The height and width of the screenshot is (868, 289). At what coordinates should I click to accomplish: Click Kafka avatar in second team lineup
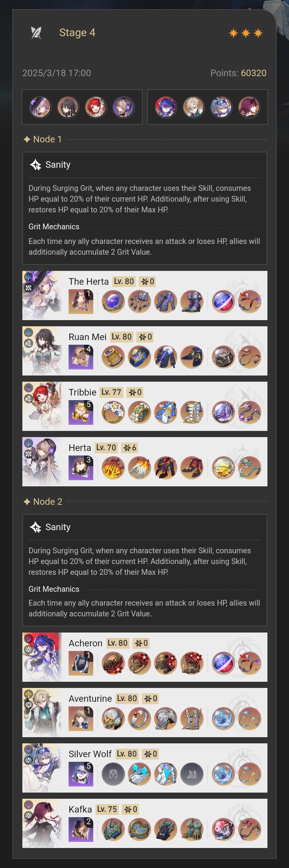249,107
